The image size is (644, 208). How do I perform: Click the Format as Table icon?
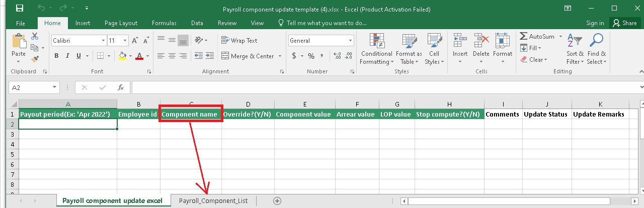409,50
